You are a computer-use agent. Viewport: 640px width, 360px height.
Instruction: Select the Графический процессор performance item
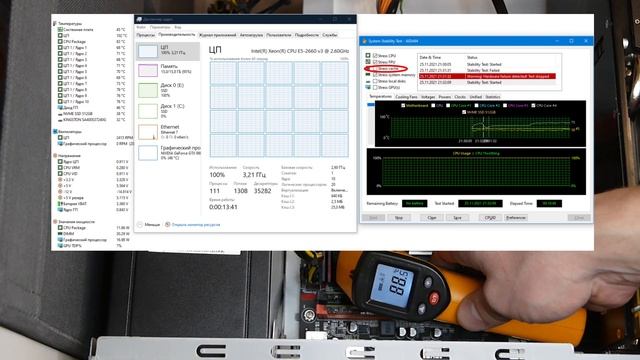pos(168,153)
